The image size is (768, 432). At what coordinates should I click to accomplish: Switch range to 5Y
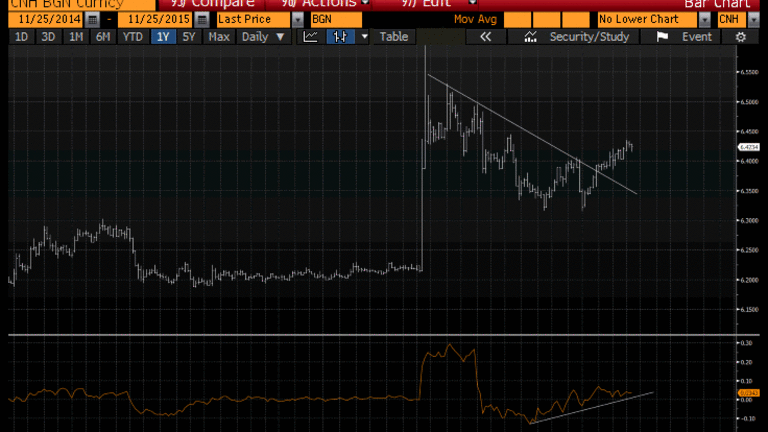click(x=189, y=36)
